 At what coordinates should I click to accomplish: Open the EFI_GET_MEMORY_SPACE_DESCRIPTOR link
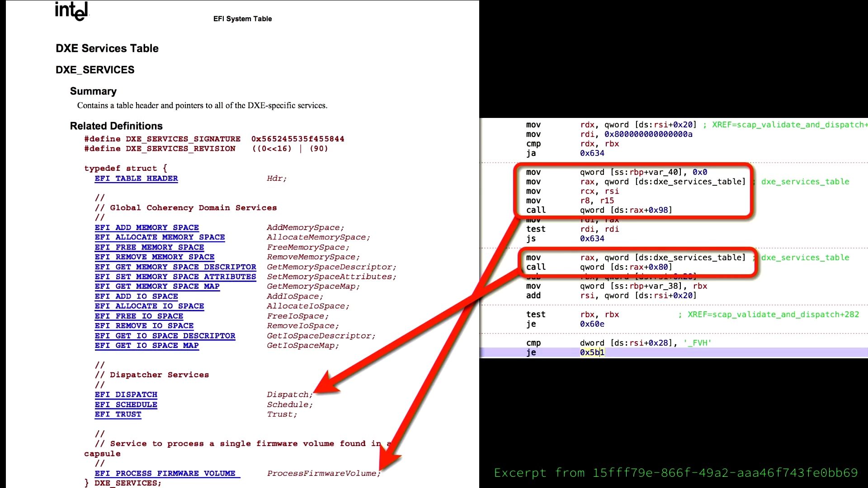pos(175,267)
